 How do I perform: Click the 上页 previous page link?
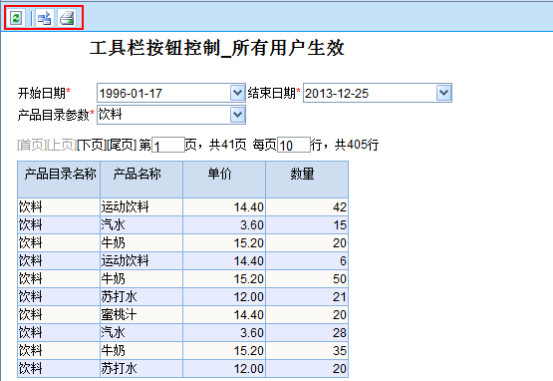coord(61,145)
